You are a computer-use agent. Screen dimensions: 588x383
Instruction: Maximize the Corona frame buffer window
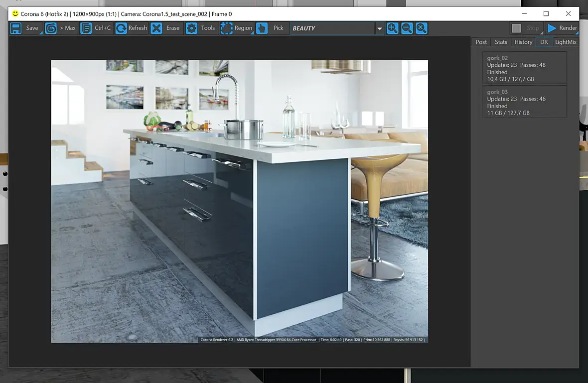click(546, 13)
